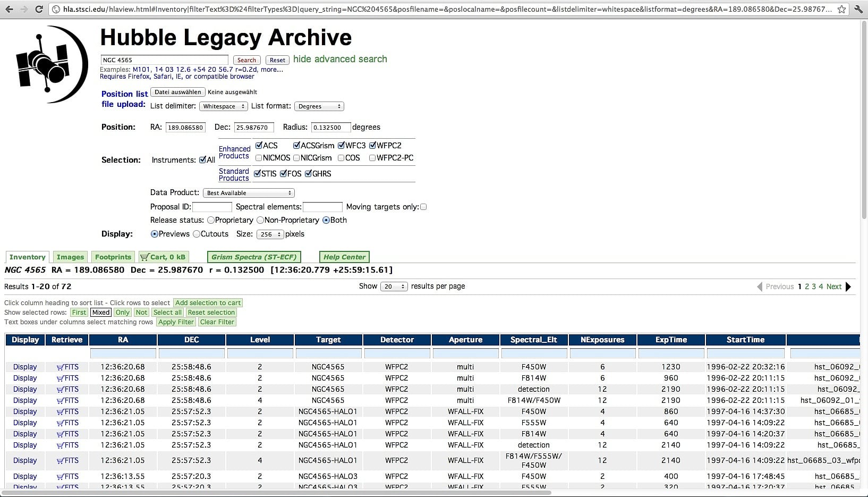
Task: Open the Images tab
Action: (x=70, y=257)
